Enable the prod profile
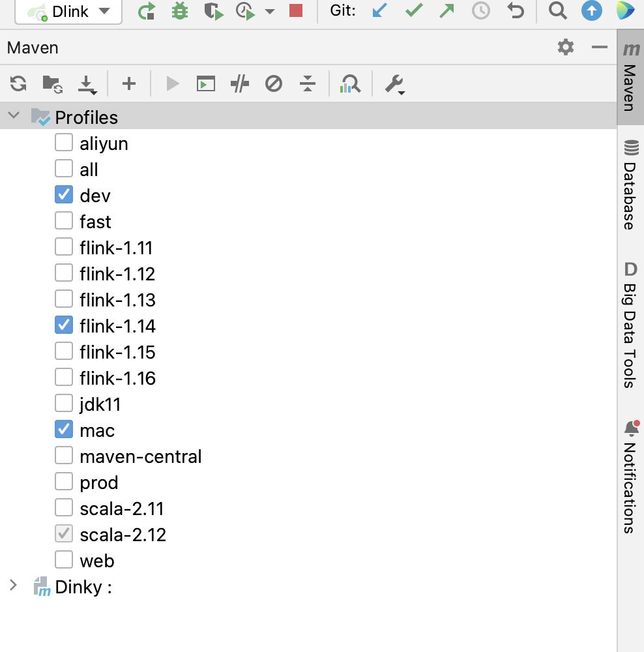The height and width of the screenshot is (652, 644). click(x=63, y=481)
